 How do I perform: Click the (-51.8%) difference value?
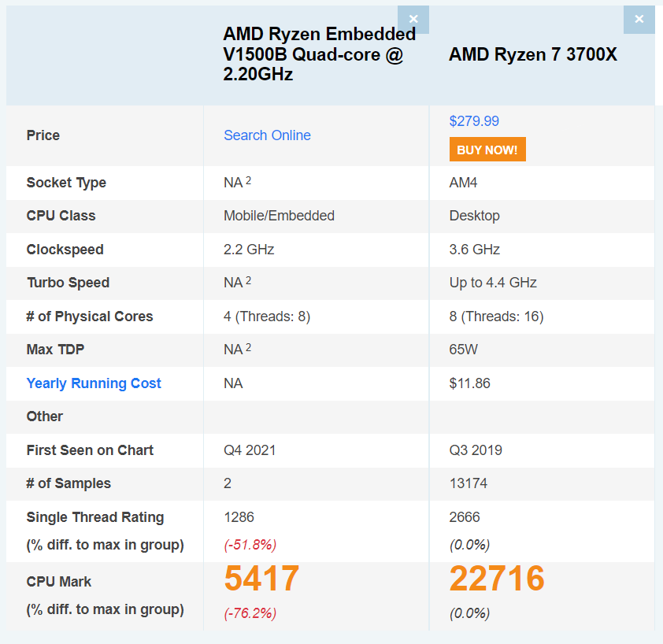(250, 545)
